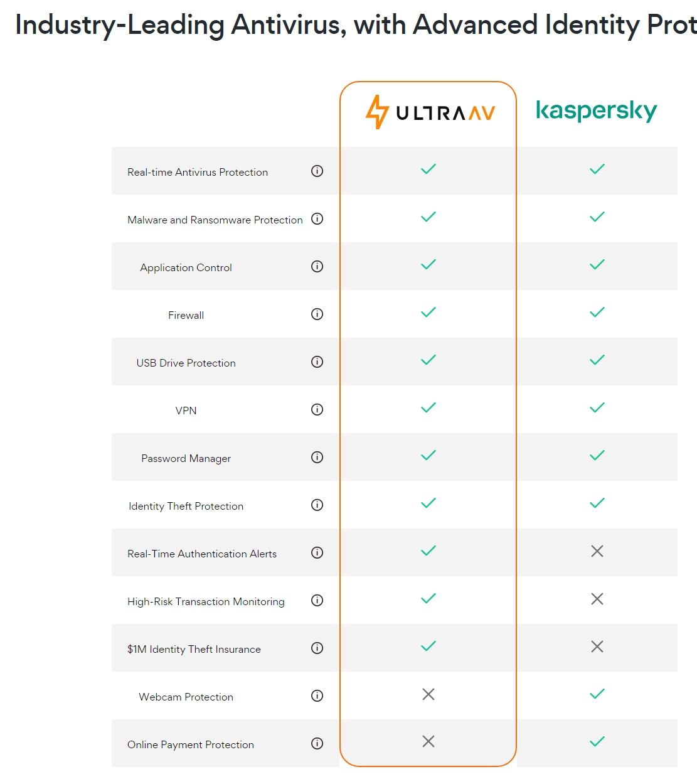Show Password Manager info icon details
Screen dimensions: 697x784
317,457
